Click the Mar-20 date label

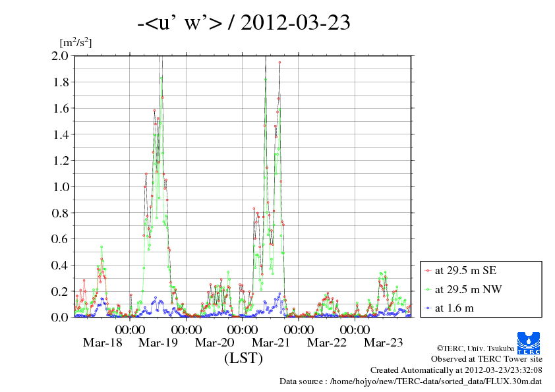coord(214,343)
